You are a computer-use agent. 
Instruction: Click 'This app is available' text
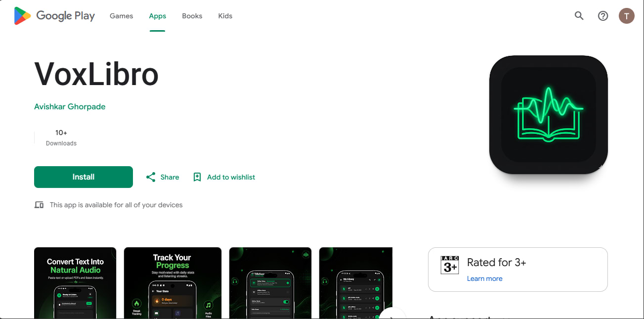[116, 205]
